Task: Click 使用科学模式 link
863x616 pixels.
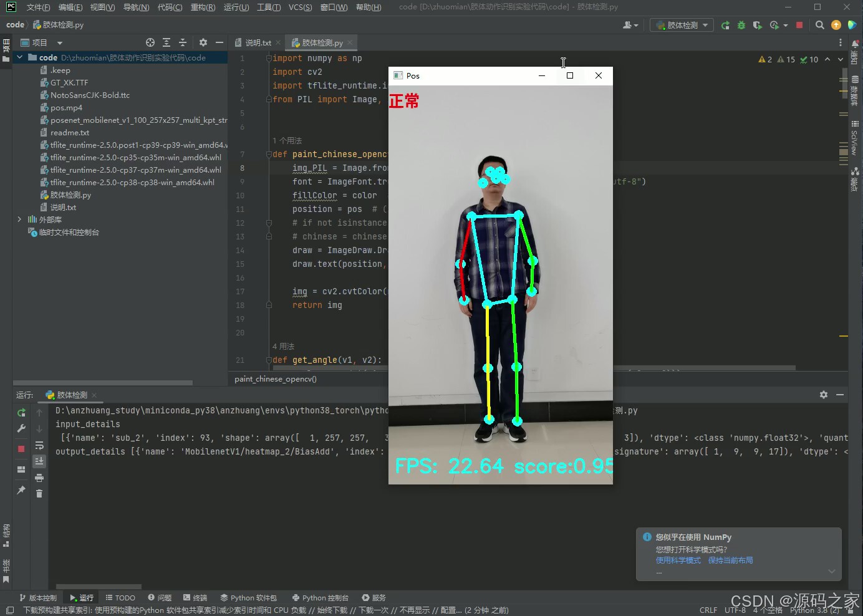Action: (678, 560)
